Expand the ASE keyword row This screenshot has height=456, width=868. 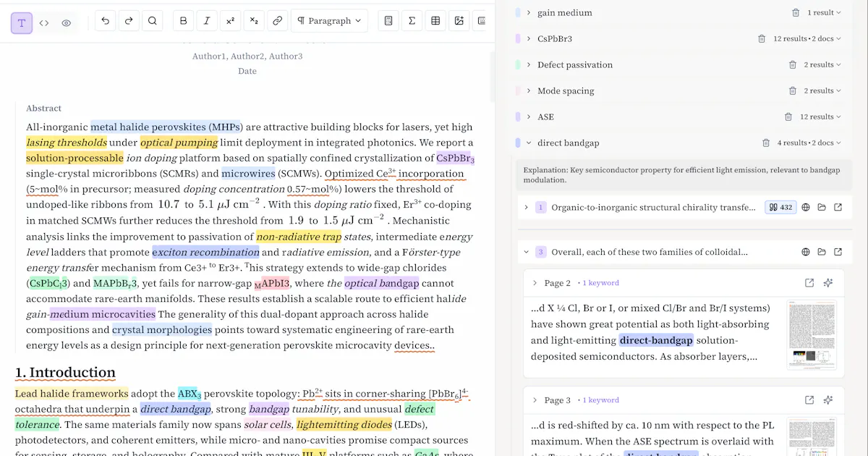(x=529, y=117)
